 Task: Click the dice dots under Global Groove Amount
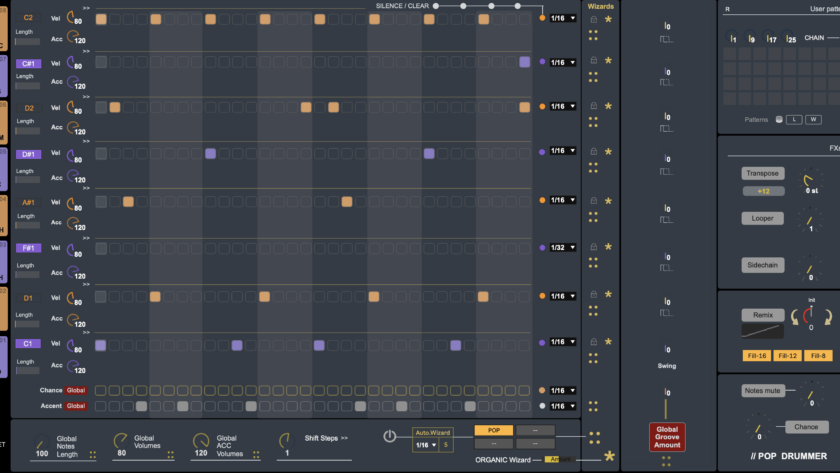click(667, 461)
